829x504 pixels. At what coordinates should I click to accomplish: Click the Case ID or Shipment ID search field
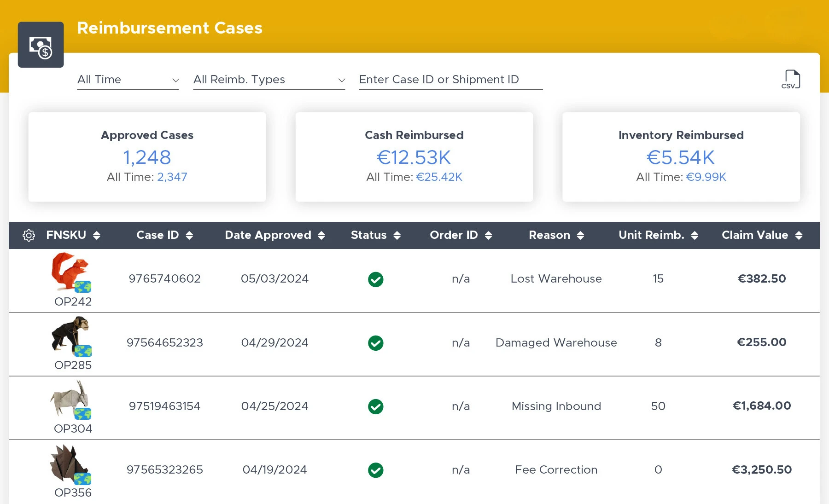point(451,80)
